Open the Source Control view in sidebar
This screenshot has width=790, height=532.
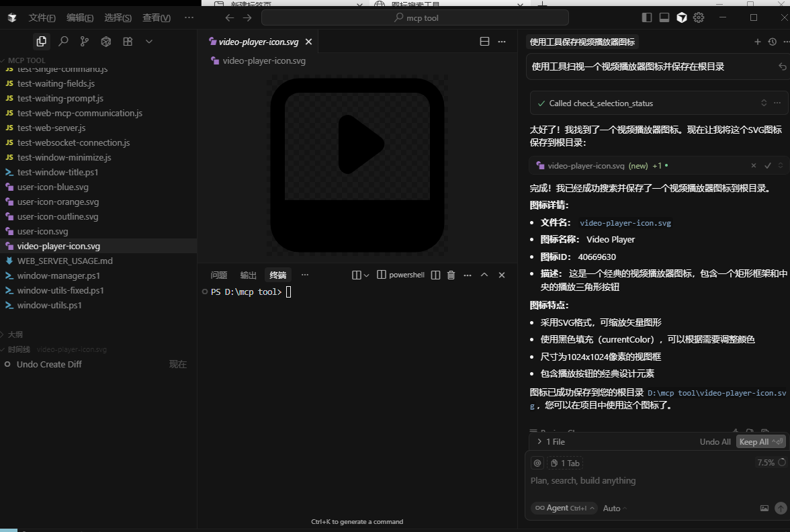click(84, 42)
